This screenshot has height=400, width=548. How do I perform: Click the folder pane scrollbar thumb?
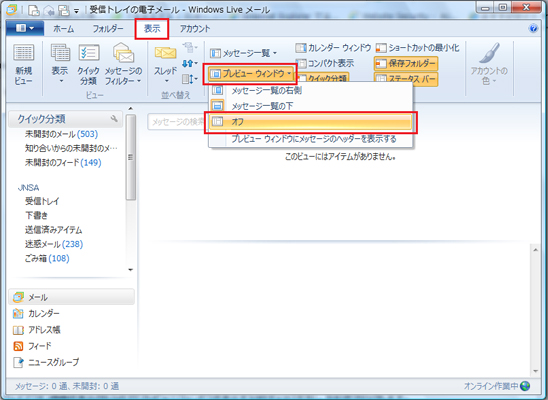(x=131, y=157)
